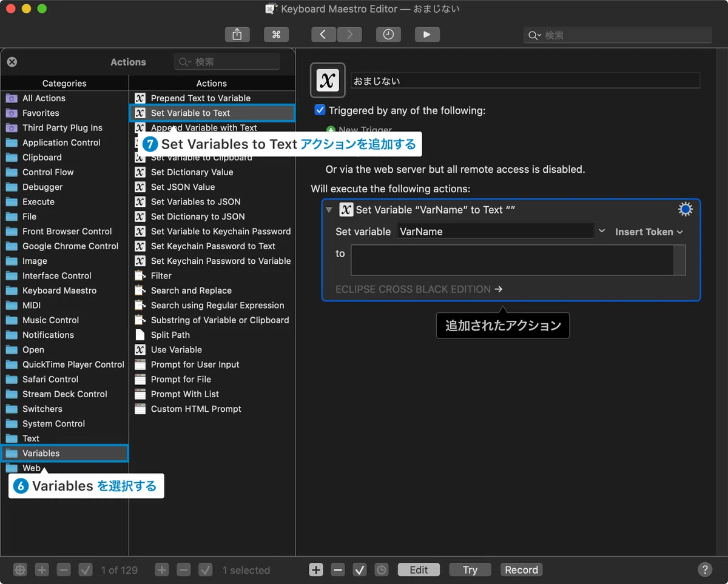Select the Google Chrome Control category
The height and width of the screenshot is (584, 728).
click(64, 246)
